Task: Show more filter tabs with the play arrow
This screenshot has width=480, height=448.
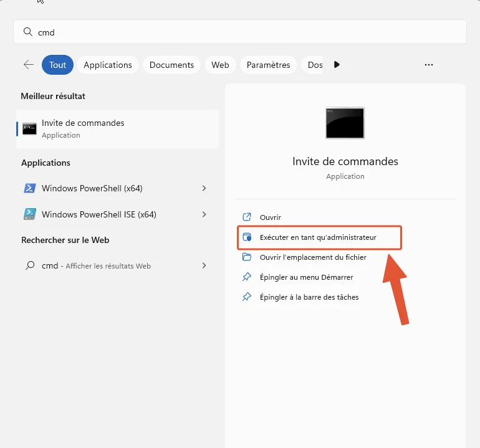Action: click(337, 65)
